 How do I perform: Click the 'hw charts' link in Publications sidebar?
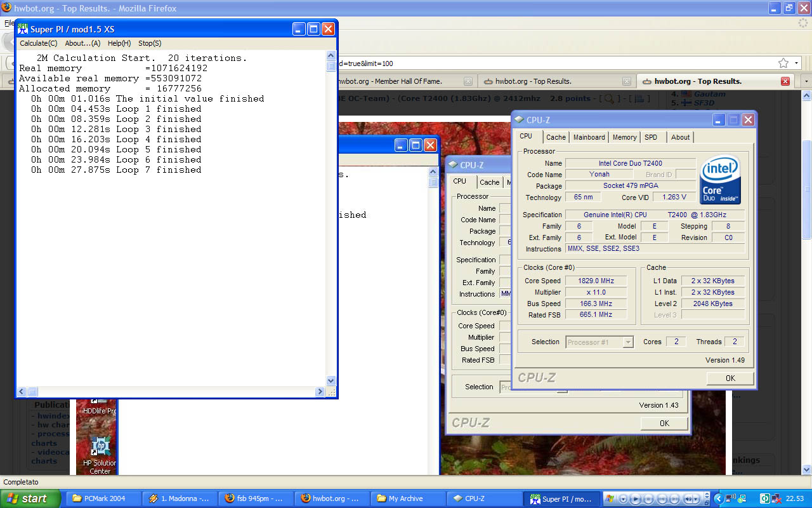[x=52, y=425]
